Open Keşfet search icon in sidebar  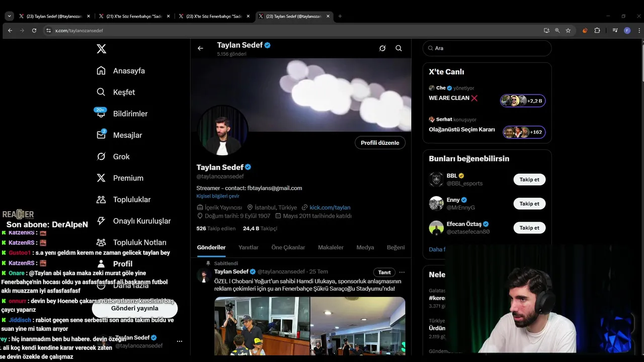point(101,92)
